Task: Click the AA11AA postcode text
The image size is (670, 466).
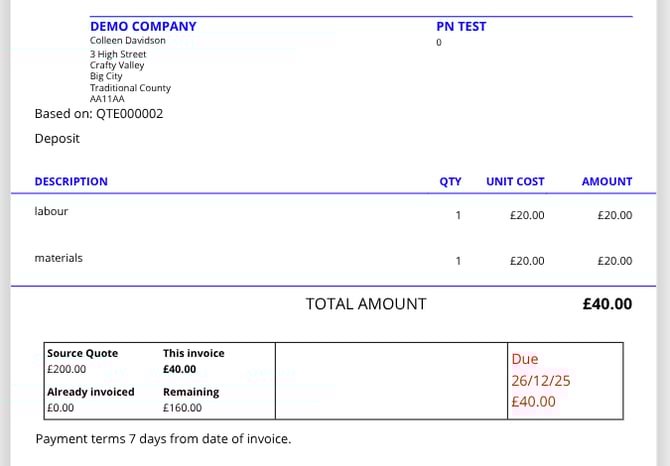Action: pyautogui.click(x=105, y=99)
